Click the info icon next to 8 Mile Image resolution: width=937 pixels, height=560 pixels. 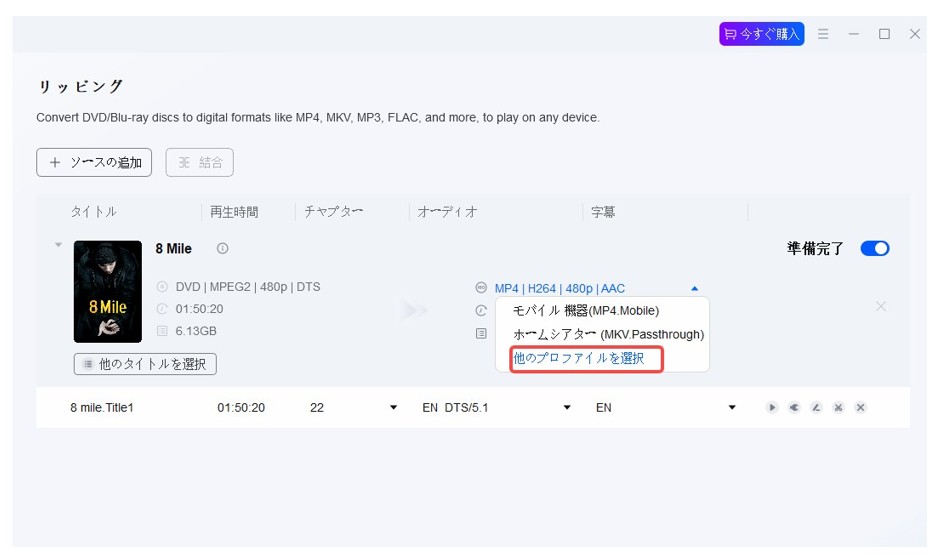(x=222, y=249)
